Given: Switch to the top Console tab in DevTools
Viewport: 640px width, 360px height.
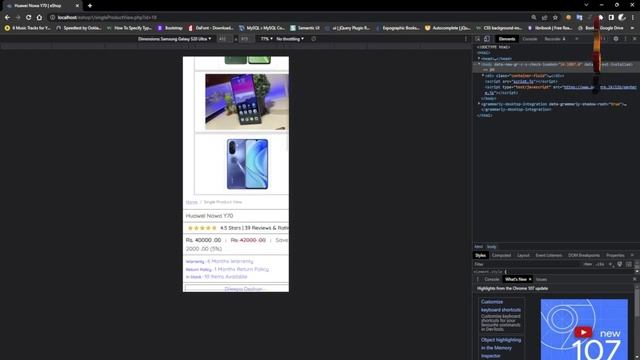Looking at the screenshot, I should click(x=530, y=39).
